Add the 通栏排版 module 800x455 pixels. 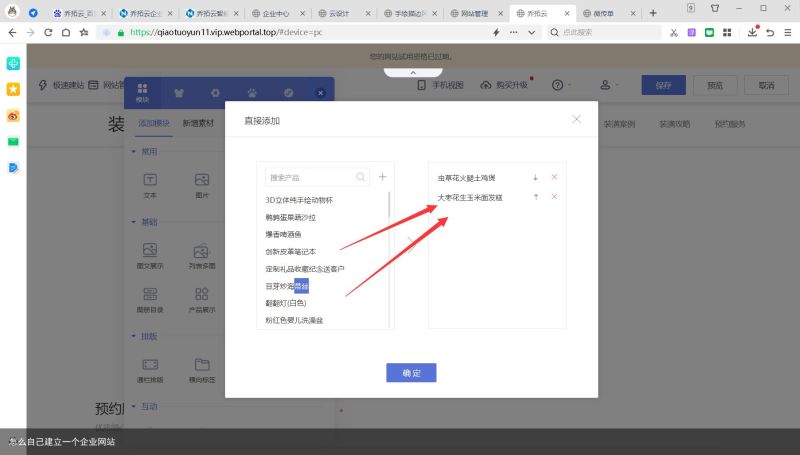(150, 371)
